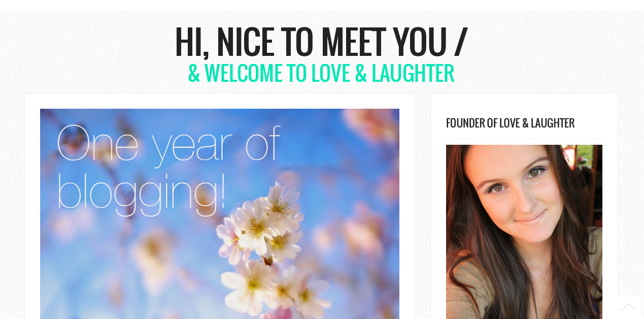
Task: Click the white header bar at page top
Action: [322, 6]
